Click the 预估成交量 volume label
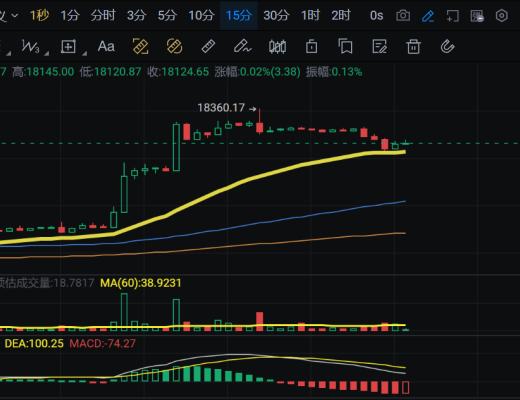The width and height of the screenshot is (520, 400). tap(47, 283)
